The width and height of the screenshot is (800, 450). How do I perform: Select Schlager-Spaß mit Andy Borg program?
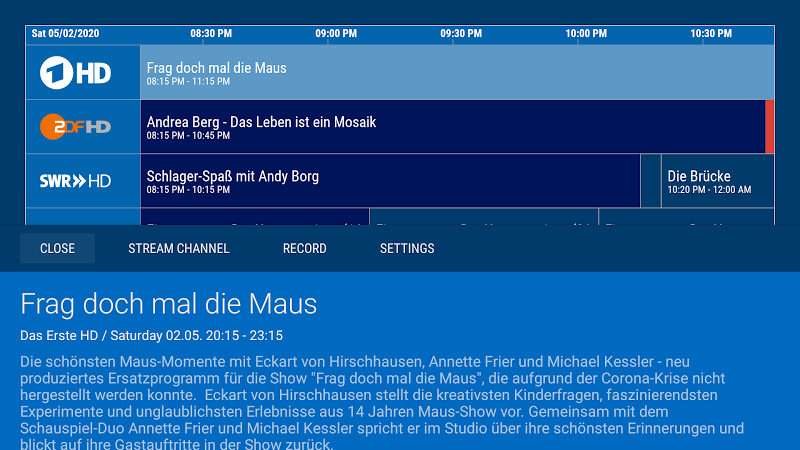(x=390, y=181)
